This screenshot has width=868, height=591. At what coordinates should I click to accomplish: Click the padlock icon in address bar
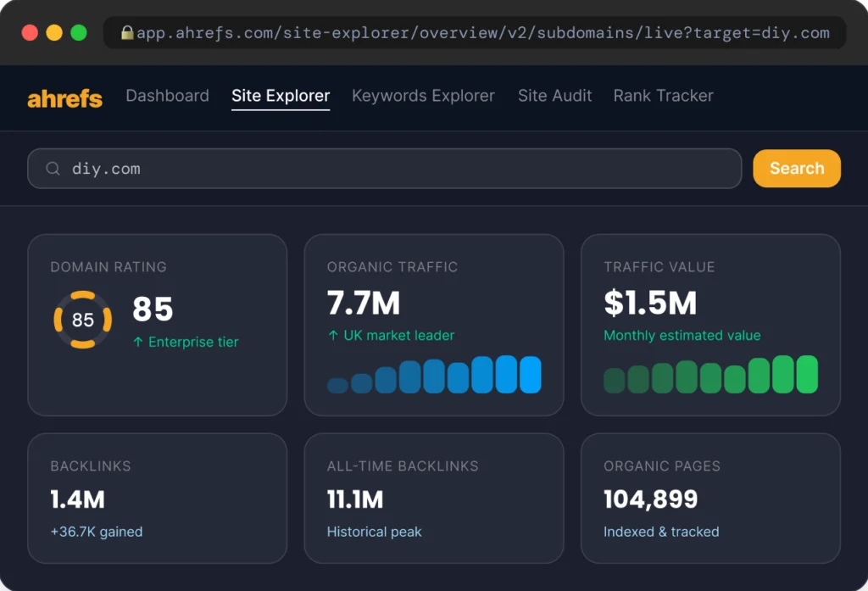pos(127,33)
